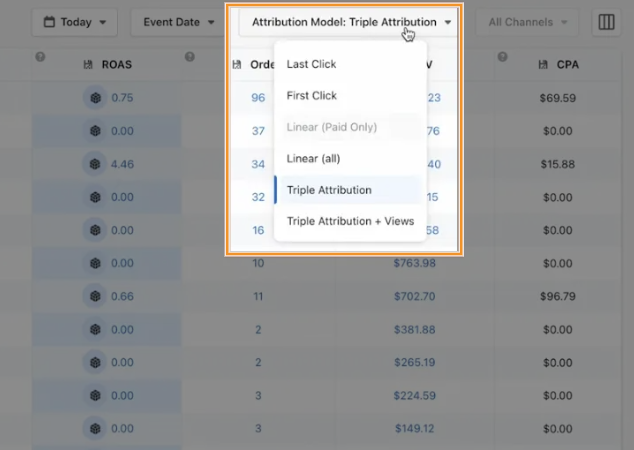
Task: Pick Triple Attribution + Views option
Action: [x=350, y=221]
